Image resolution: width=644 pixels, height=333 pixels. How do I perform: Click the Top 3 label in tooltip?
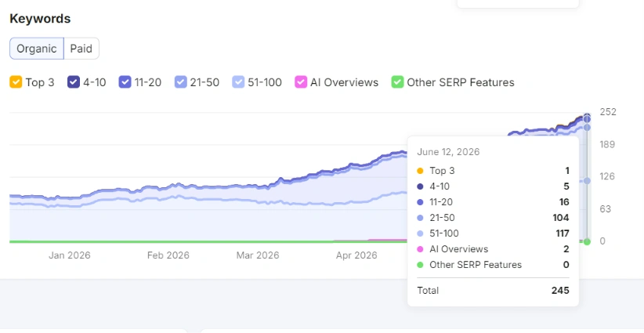(x=442, y=171)
